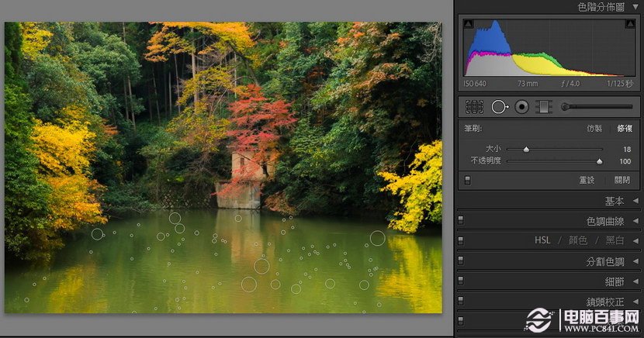Viewport: 644px width, 338px height.
Task: Switch brush mode to 仿製
Action: 594,129
